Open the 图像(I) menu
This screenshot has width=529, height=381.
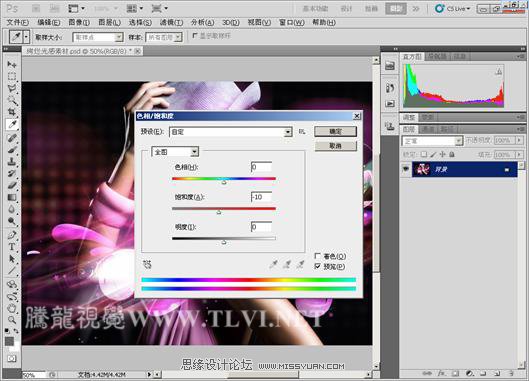coord(79,22)
